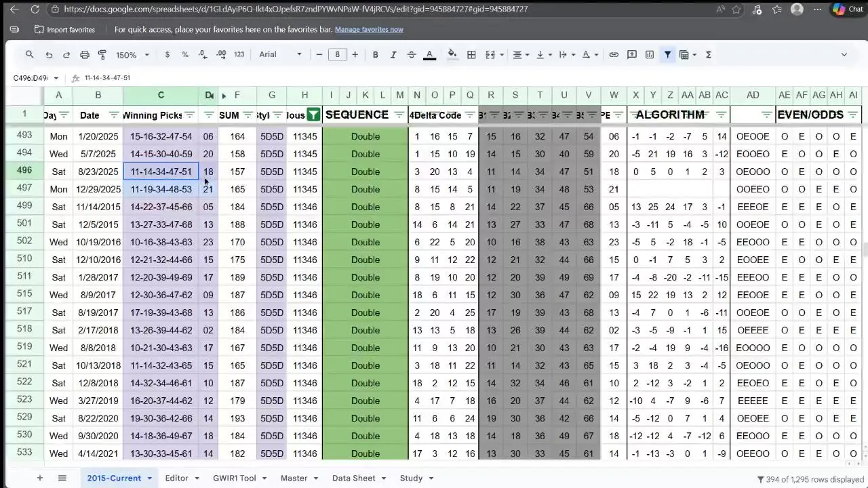Open the zoom level dropdown showing 150%

coord(132,55)
